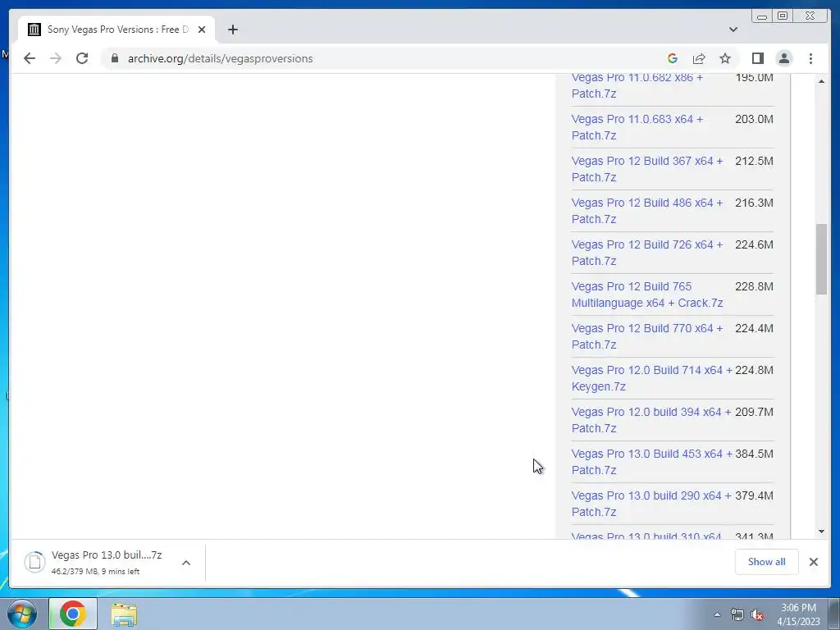Open Chrome profile avatar
Screen dimensions: 840x630
pyautogui.click(x=784, y=58)
